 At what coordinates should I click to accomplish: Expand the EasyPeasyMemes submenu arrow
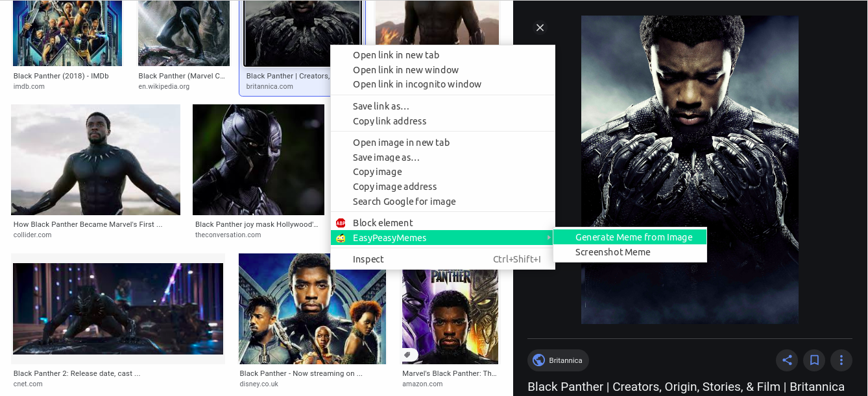pyautogui.click(x=549, y=238)
